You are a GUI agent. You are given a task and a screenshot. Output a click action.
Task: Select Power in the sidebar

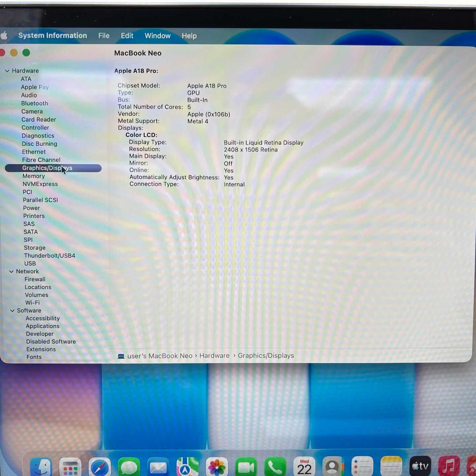click(x=31, y=208)
